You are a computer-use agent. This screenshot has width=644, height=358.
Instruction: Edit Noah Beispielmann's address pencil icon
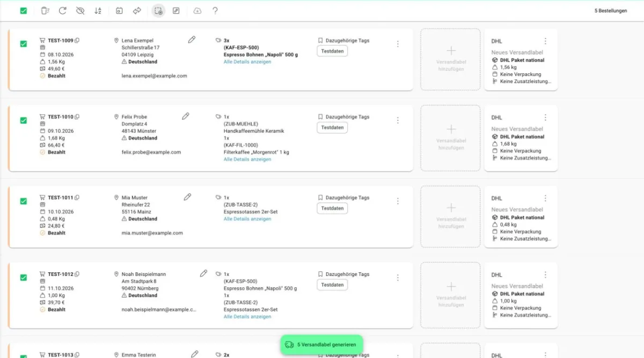click(203, 273)
